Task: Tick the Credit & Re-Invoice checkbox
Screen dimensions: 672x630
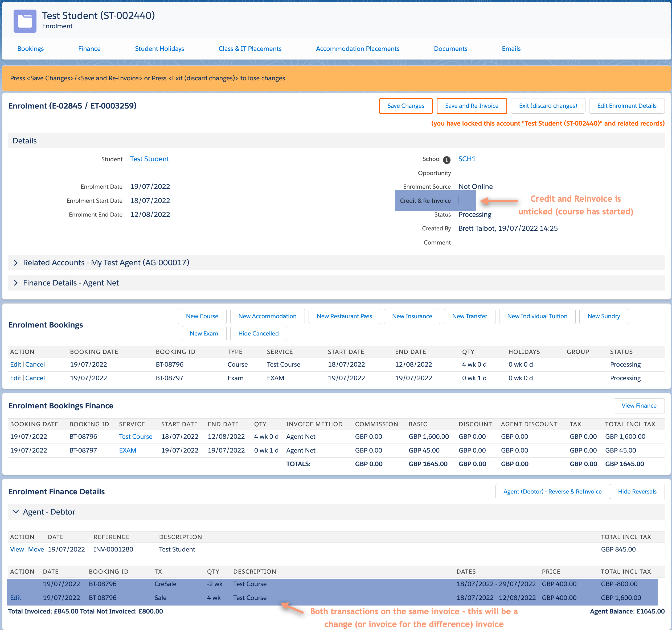Action: (x=463, y=200)
